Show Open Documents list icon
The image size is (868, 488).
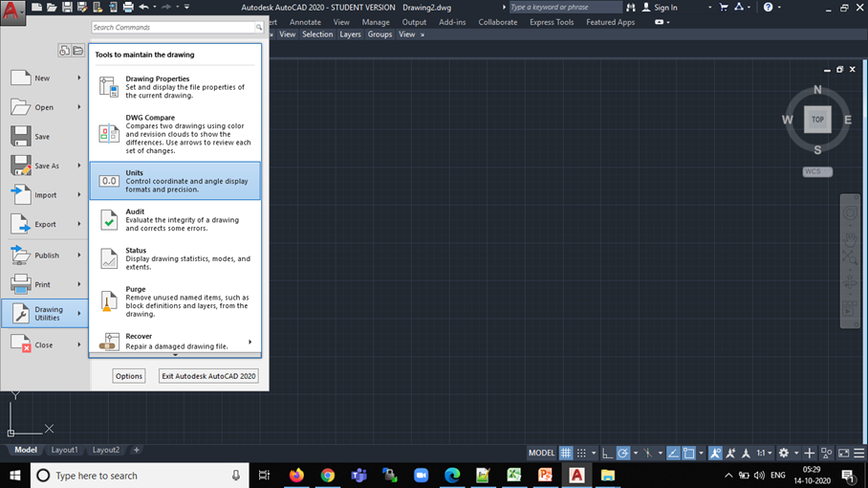tap(78, 51)
